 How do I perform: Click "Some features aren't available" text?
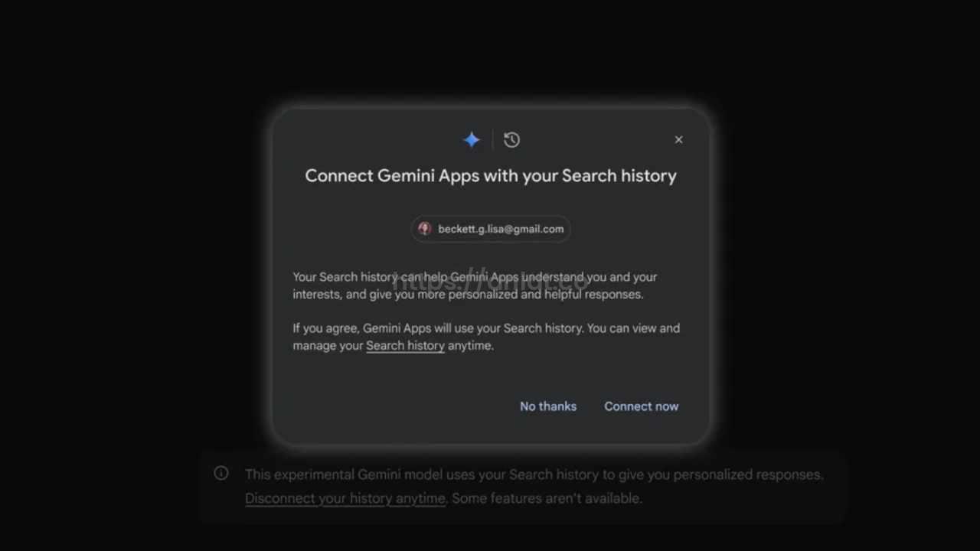point(547,498)
